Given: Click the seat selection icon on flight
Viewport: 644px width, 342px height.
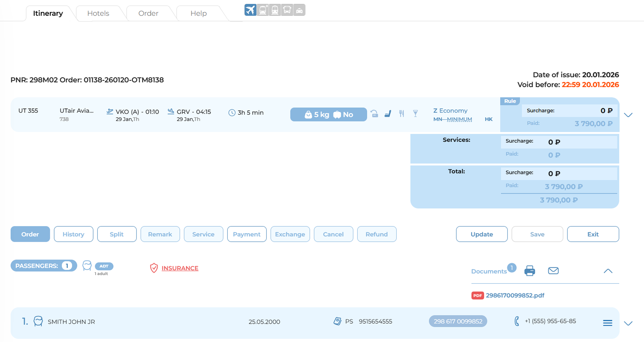Looking at the screenshot, I should pos(388,114).
